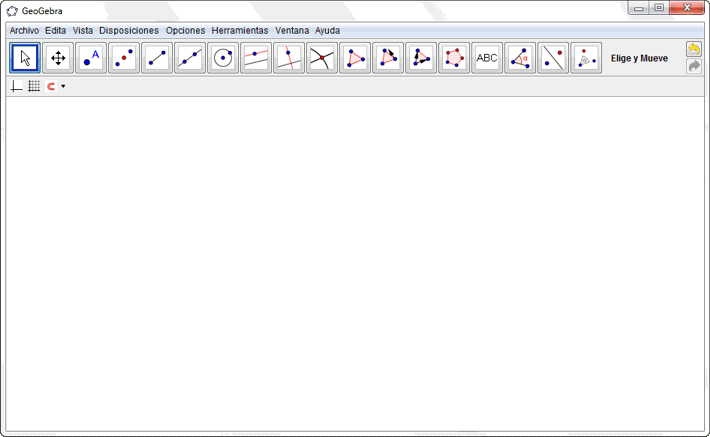Choose the ABC text tool

[x=487, y=58]
